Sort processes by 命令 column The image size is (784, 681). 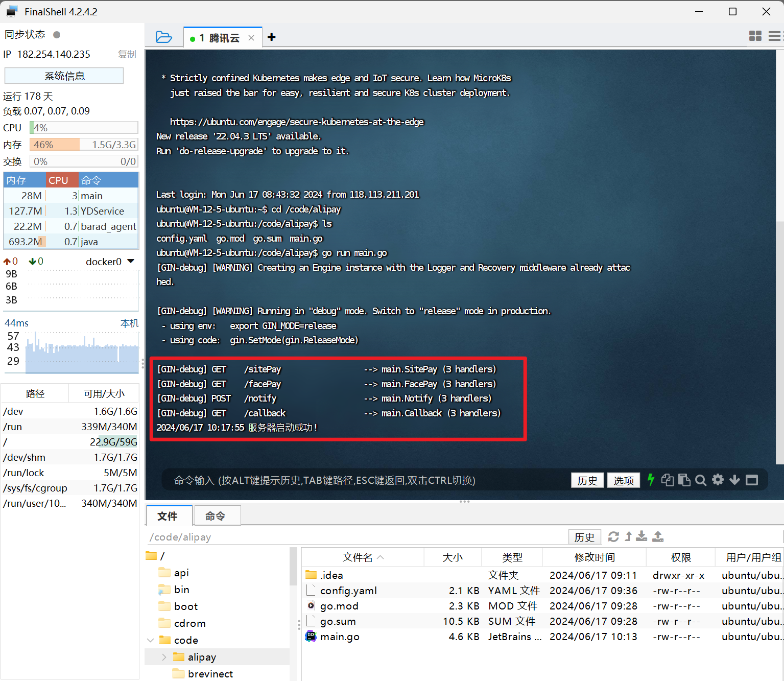click(108, 180)
